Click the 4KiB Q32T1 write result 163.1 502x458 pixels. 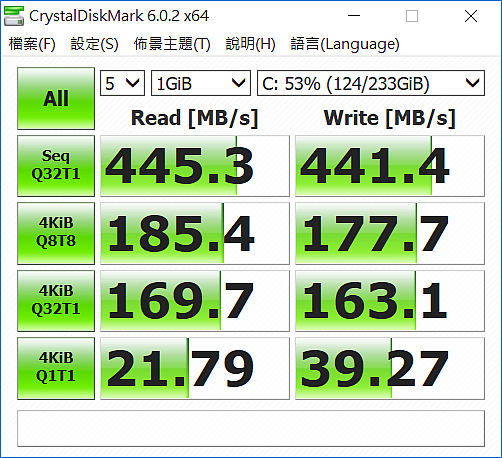390,301
